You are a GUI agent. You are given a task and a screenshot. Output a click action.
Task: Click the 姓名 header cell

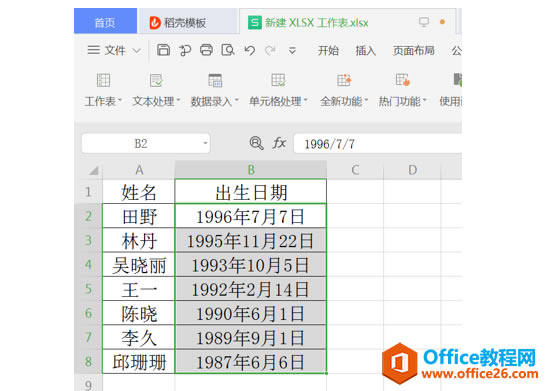[139, 192]
